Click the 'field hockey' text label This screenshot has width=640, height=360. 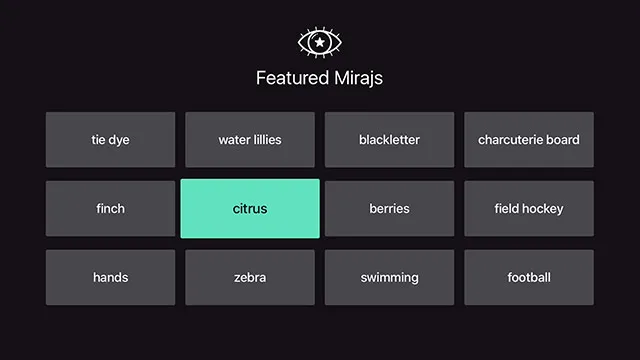tap(529, 209)
